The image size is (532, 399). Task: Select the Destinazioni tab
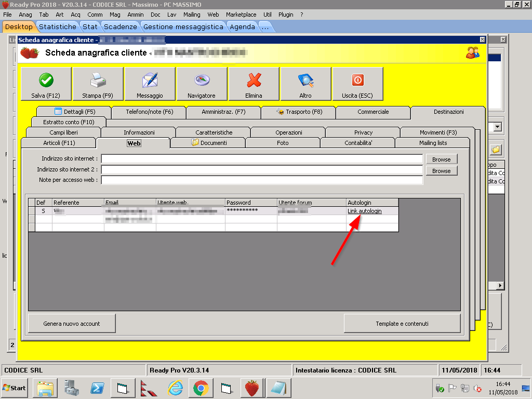[x=448, y=112]
